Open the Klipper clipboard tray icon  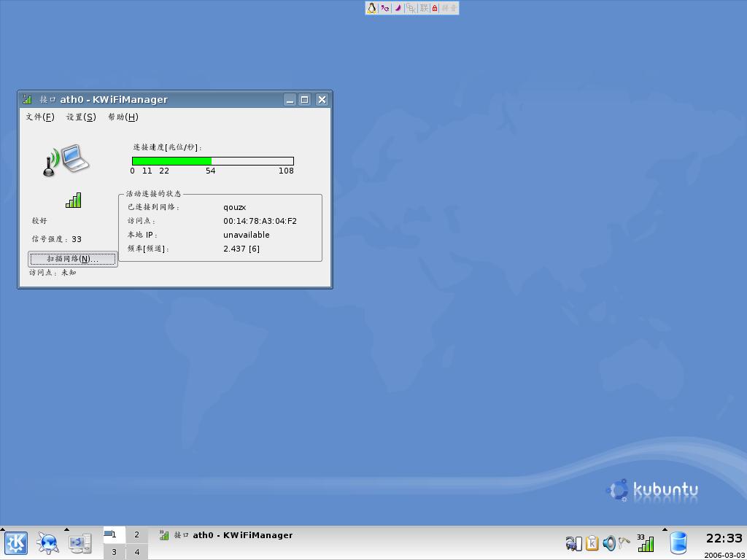pyautogui.click(x=592, y=543)
